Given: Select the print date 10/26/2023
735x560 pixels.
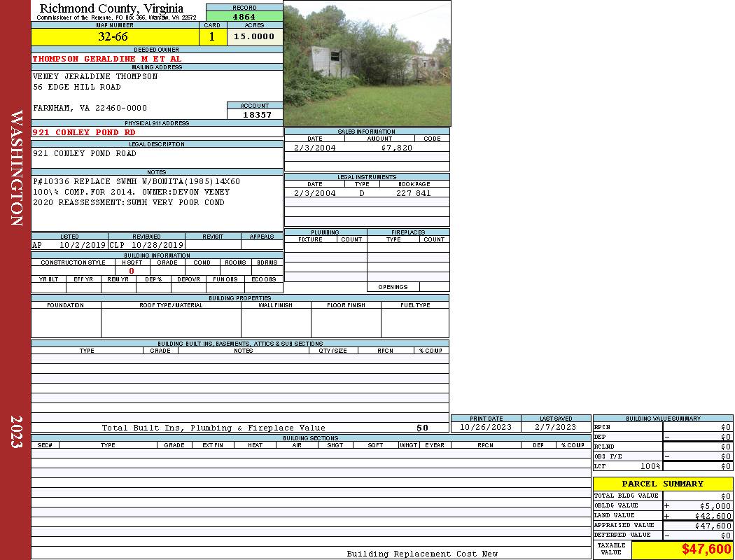Looking at the screenshot, I should (x=485, y=427).
